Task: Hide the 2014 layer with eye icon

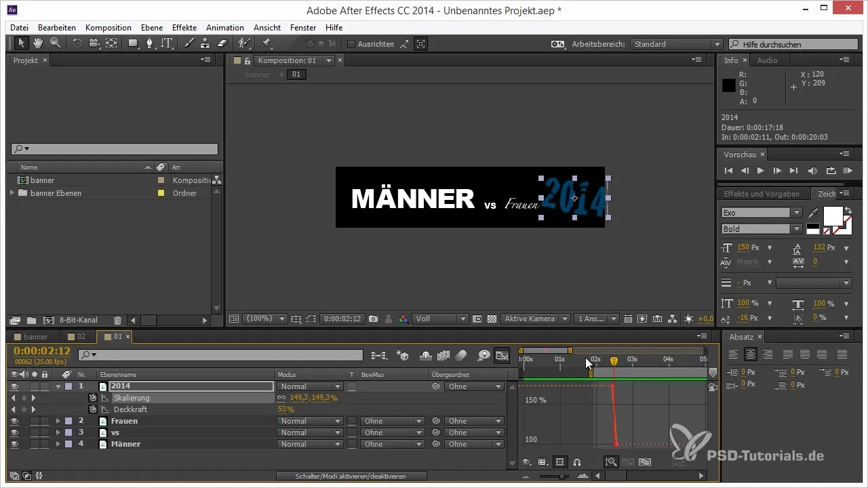Action: pos(14,386)
